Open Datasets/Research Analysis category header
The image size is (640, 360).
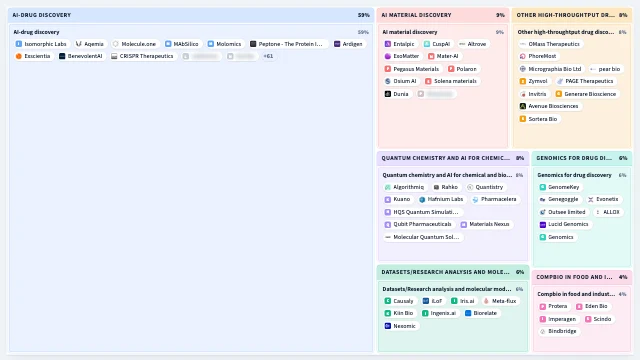pos(453,272)
